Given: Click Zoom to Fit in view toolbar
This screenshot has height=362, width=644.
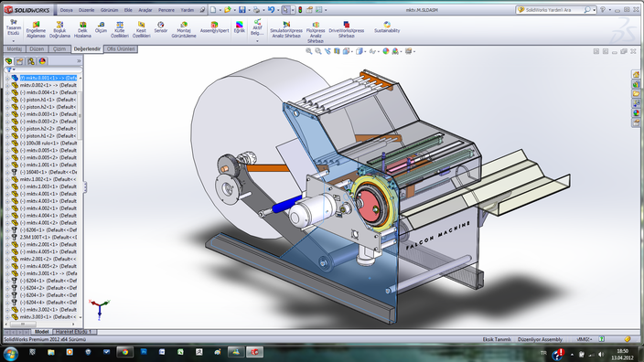Looking at the screenshot, I should click(309, 51).
